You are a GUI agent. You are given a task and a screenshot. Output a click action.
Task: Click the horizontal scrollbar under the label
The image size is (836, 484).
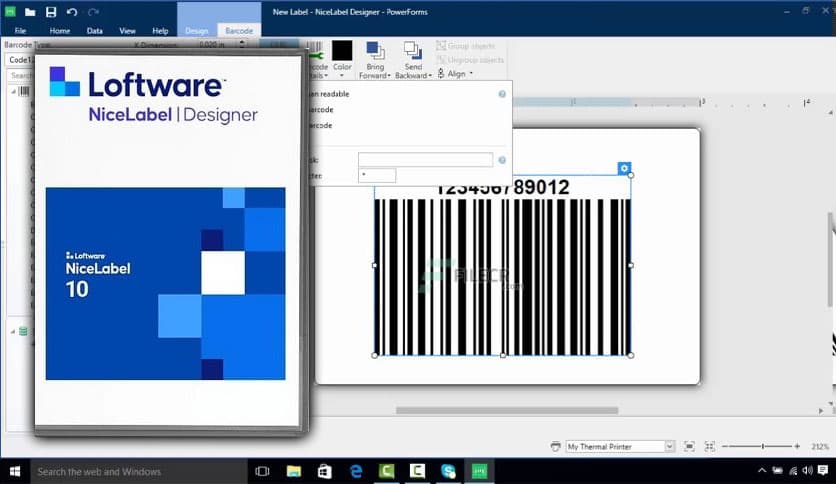(507, 410)
